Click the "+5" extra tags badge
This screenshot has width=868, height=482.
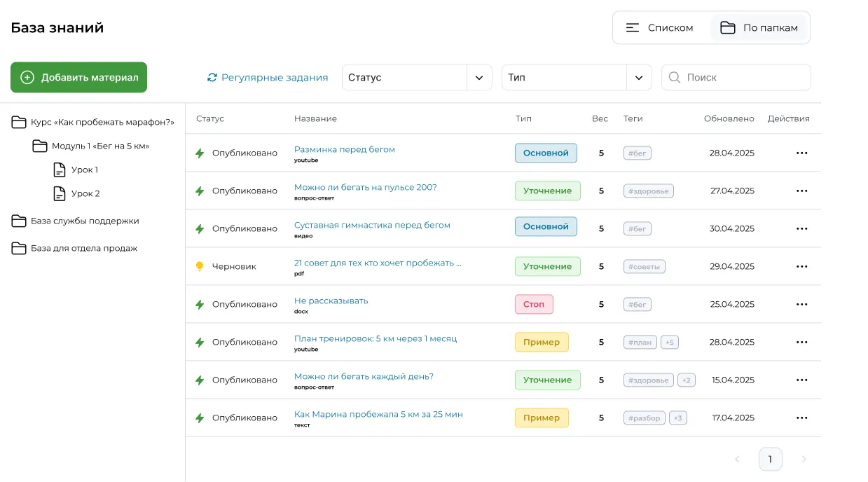[x=669, y=343]
